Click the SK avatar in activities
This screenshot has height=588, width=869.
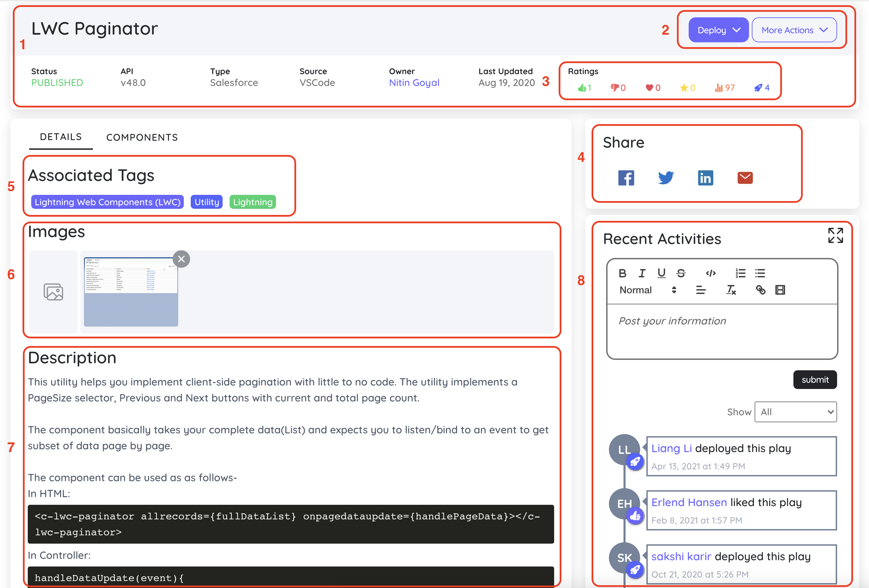(624, 558)
